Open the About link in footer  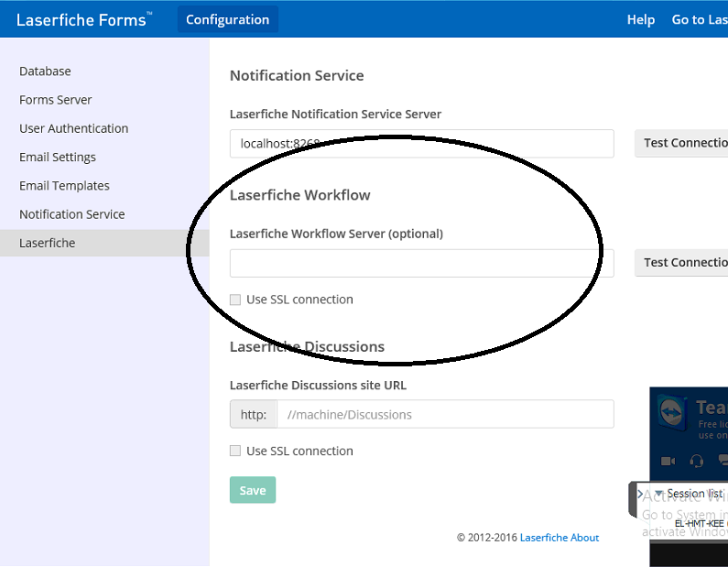pos(584,538)
